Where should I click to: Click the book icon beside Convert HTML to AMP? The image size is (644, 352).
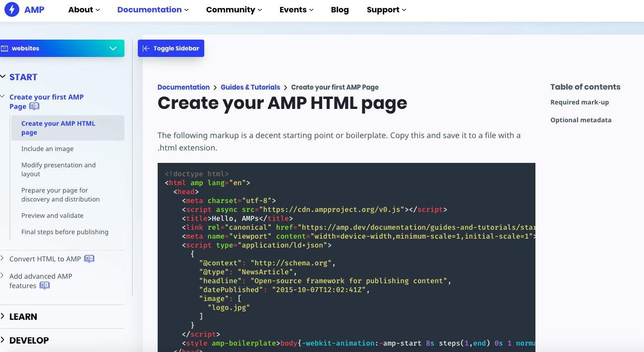click(89, 259)
